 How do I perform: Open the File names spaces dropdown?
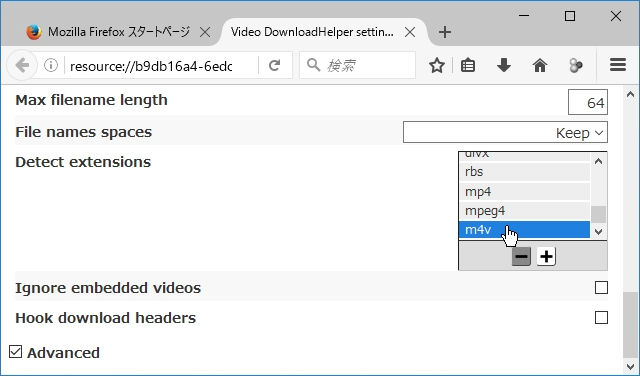(x=505, y=132)
